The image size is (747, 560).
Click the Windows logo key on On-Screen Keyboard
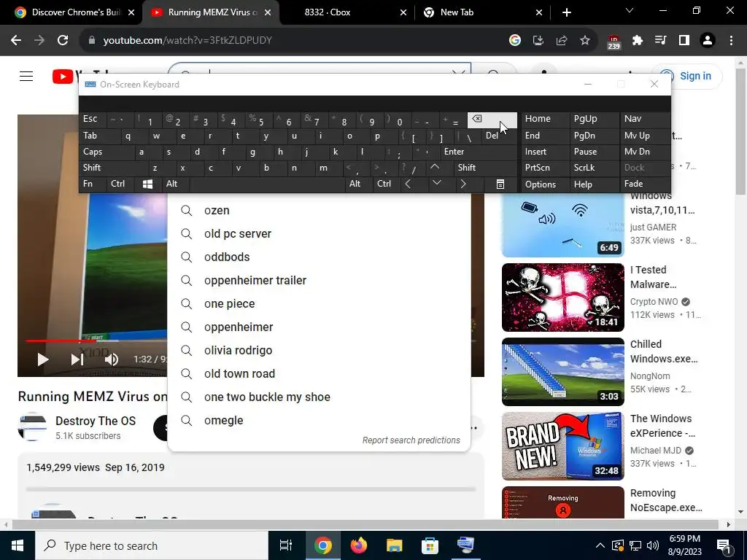147,184
